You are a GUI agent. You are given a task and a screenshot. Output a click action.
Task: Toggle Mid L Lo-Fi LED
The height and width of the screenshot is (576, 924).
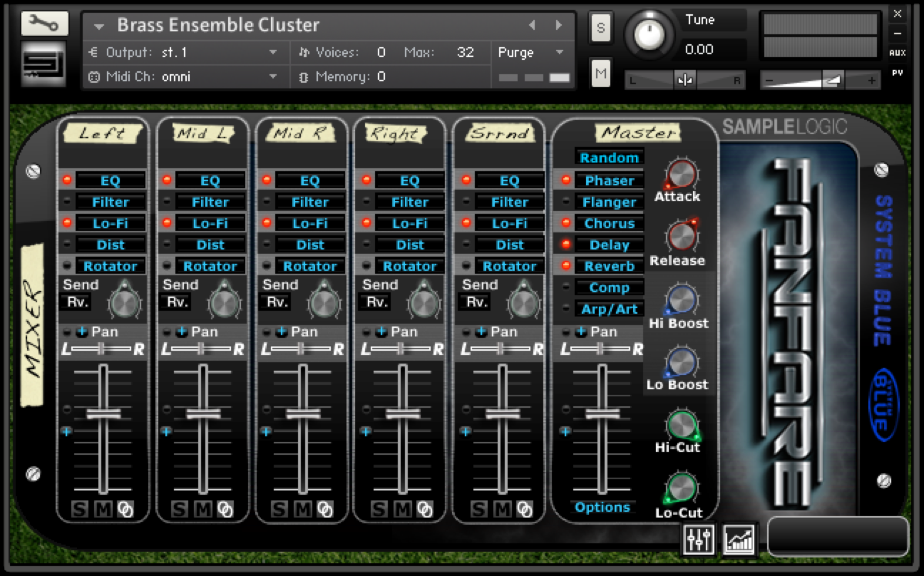pos(167,222)
